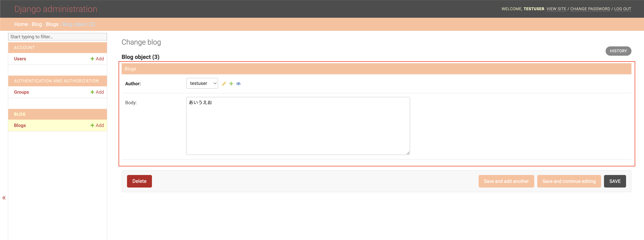Click the sidebar filter input field

point(58,37)
